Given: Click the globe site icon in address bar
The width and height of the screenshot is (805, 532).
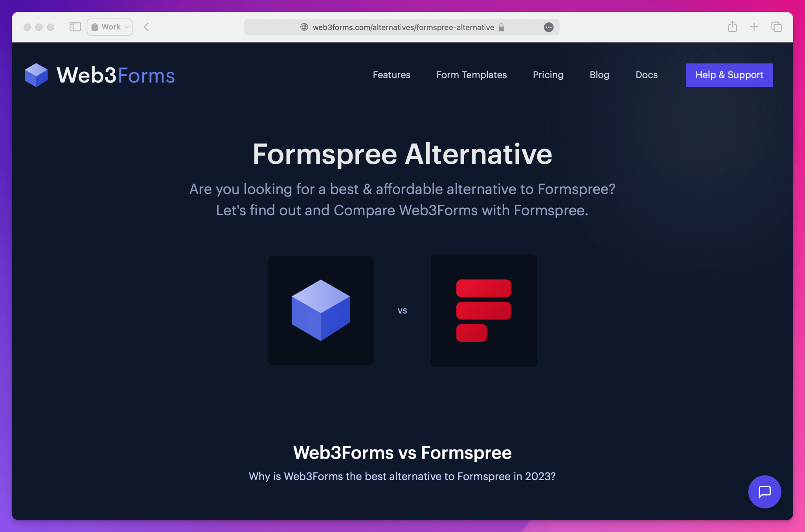Looking at the screenshot, I should (304, 27).
